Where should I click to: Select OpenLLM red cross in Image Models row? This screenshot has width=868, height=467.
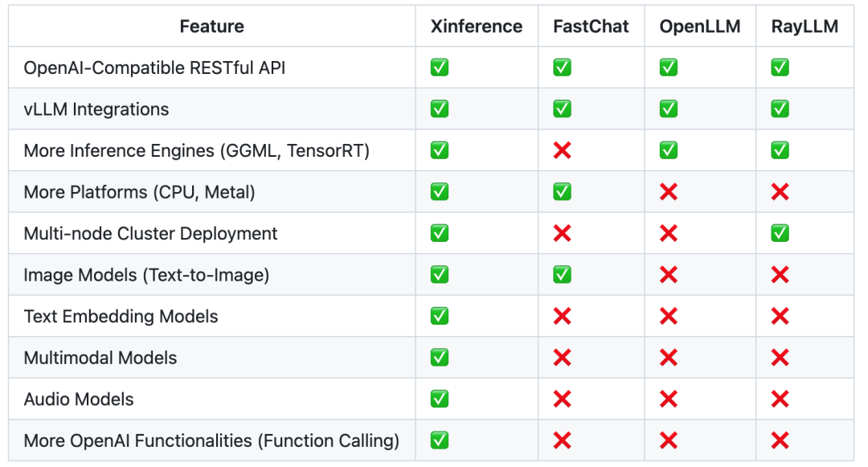point(668,275)
